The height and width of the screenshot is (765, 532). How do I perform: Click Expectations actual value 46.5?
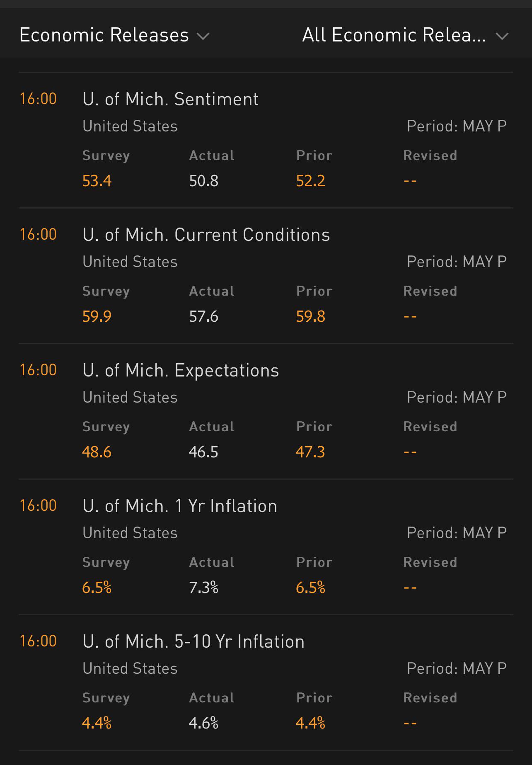click(x=203, y=452)
